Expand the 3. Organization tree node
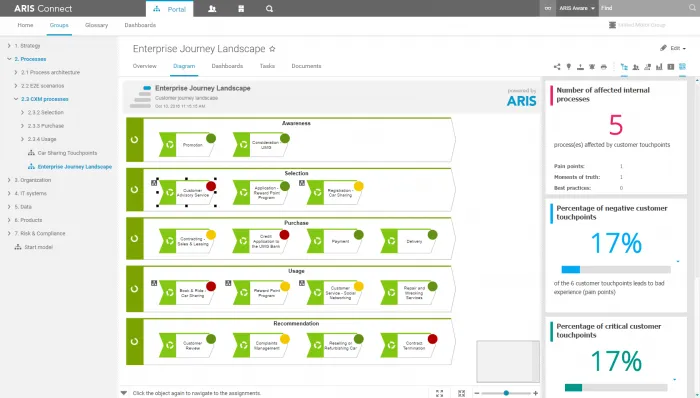Image resolution: width=700 pixels, height=398 pixels. tap(9, 180)
